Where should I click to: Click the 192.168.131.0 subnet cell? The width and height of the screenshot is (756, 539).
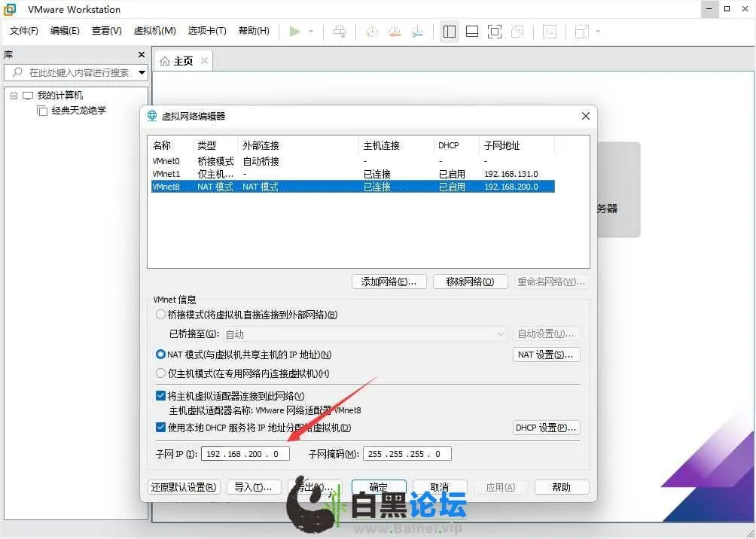click(511, 174)
